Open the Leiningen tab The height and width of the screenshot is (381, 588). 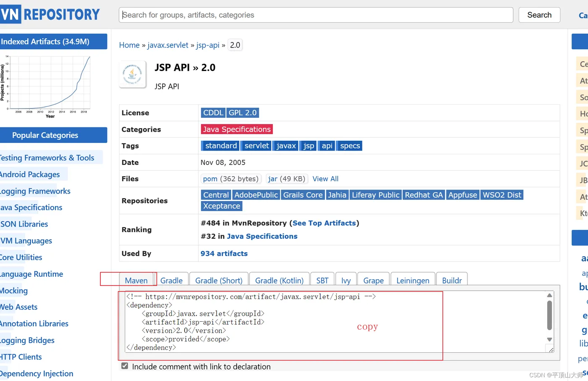point(413,280)
